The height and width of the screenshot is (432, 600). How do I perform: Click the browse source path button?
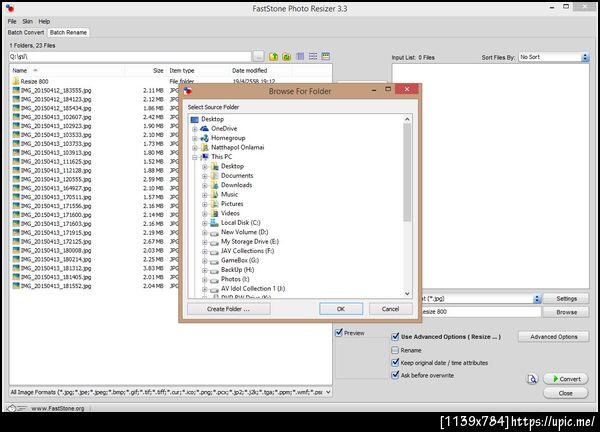[258, 57]
